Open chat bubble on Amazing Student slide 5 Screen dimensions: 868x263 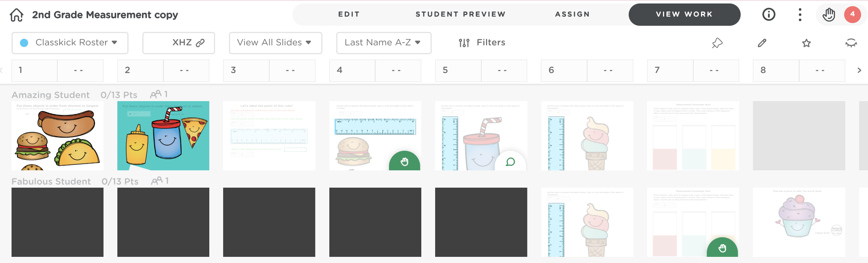point(510,161)
